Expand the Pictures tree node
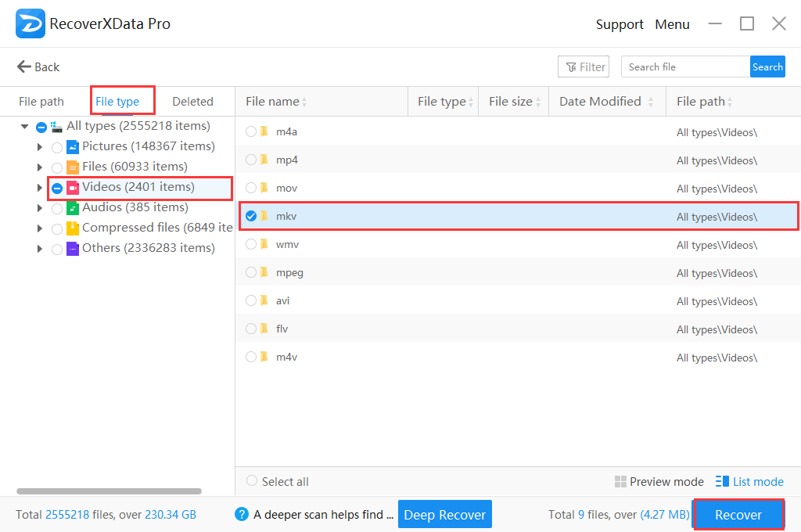801x532 pixels. coord(40,147)
